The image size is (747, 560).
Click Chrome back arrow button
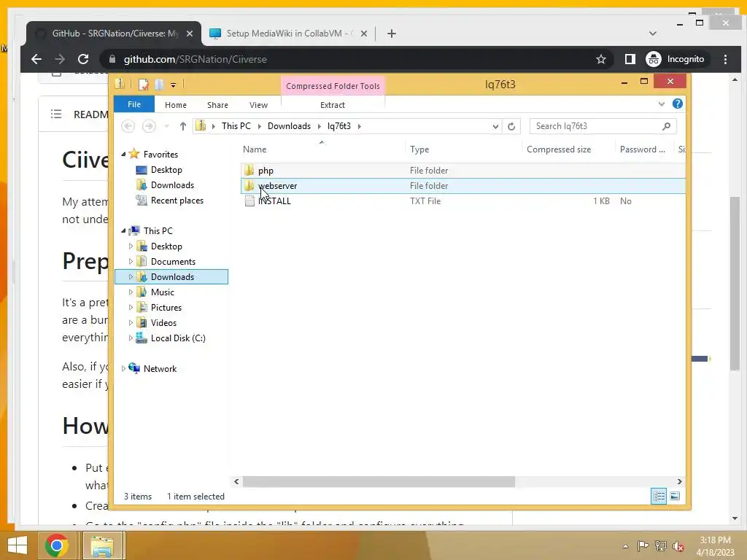(36, 59)
